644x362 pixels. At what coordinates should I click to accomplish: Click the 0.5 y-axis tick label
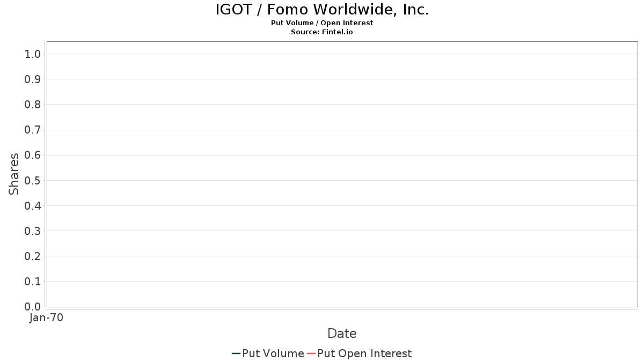[x=33, y=180]
